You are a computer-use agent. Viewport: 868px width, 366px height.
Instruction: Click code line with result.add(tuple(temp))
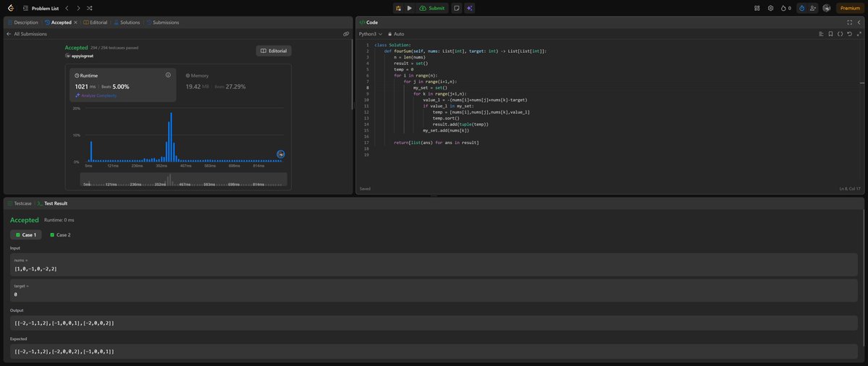coord(460,124)
